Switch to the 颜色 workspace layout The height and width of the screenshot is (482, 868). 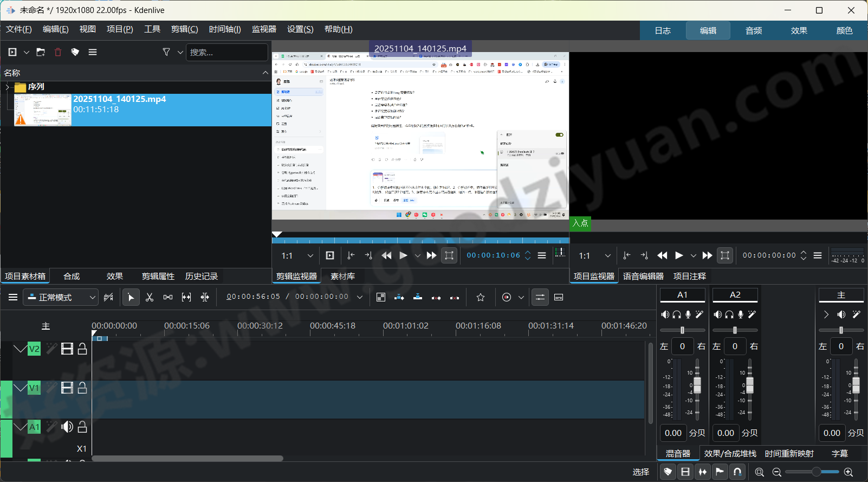click(844, 30)
